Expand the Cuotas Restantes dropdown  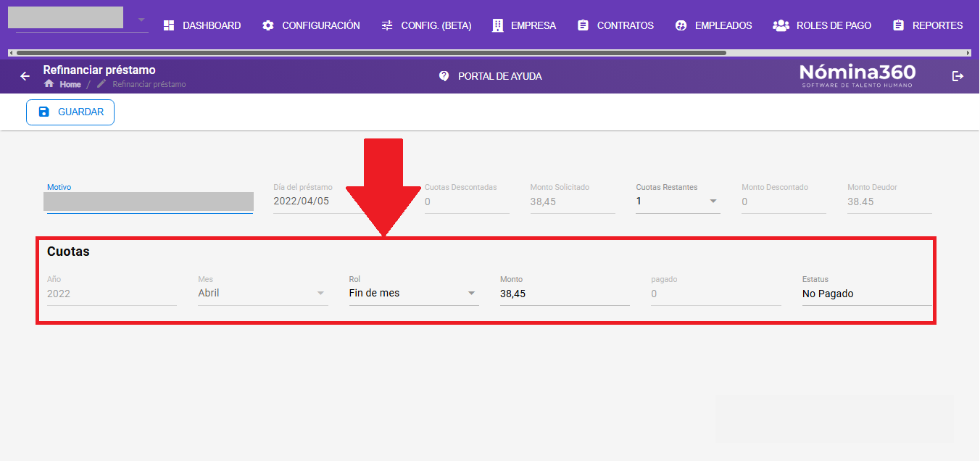pyautogui.click(x=678, y=202)
